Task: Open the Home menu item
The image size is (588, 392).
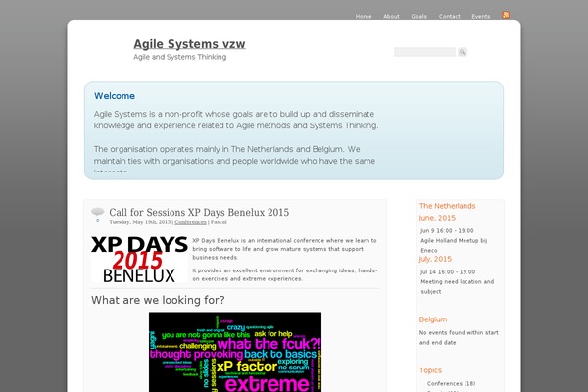Action: [x=364, y=16]
